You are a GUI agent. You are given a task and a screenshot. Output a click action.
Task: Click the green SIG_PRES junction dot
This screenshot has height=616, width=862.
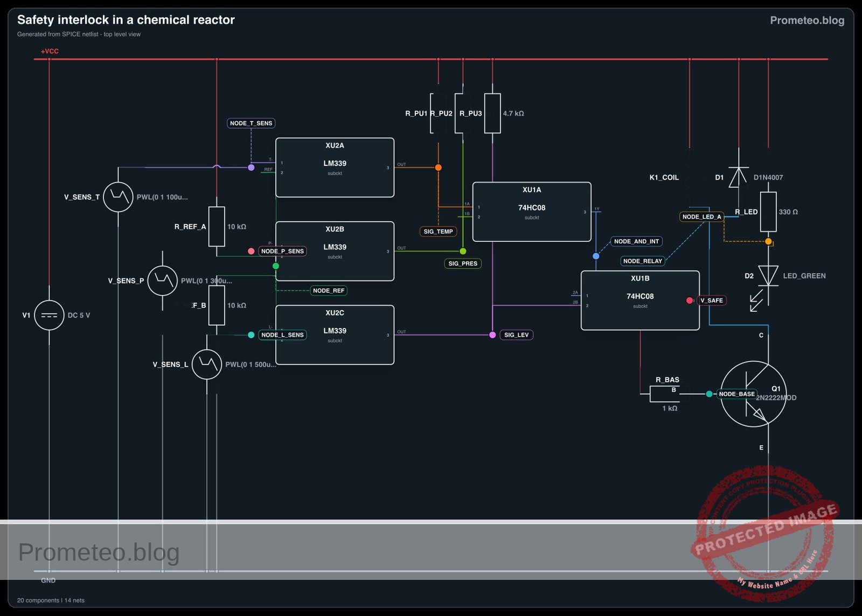point(463,251)
